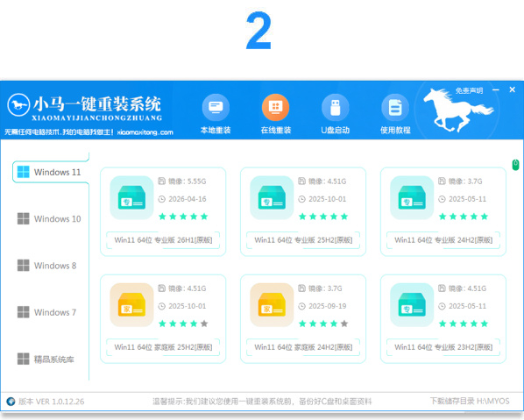Open the 精品系统库 tab

point(46,359)
